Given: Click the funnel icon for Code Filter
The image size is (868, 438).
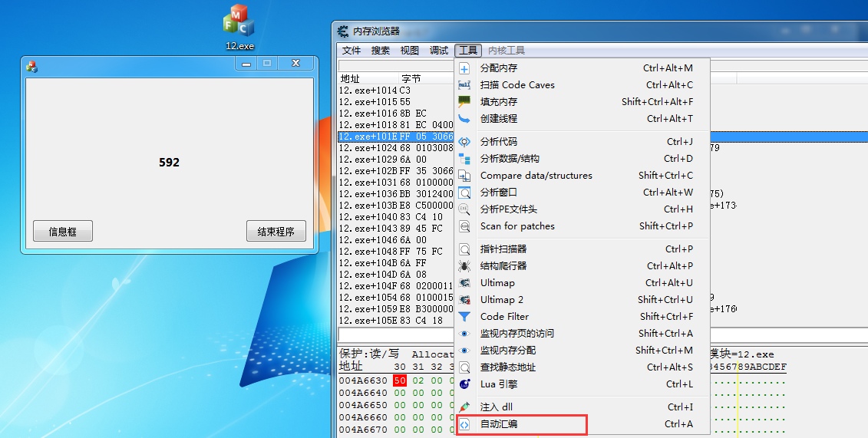Looking at the screenshot, I should point(464,317).
